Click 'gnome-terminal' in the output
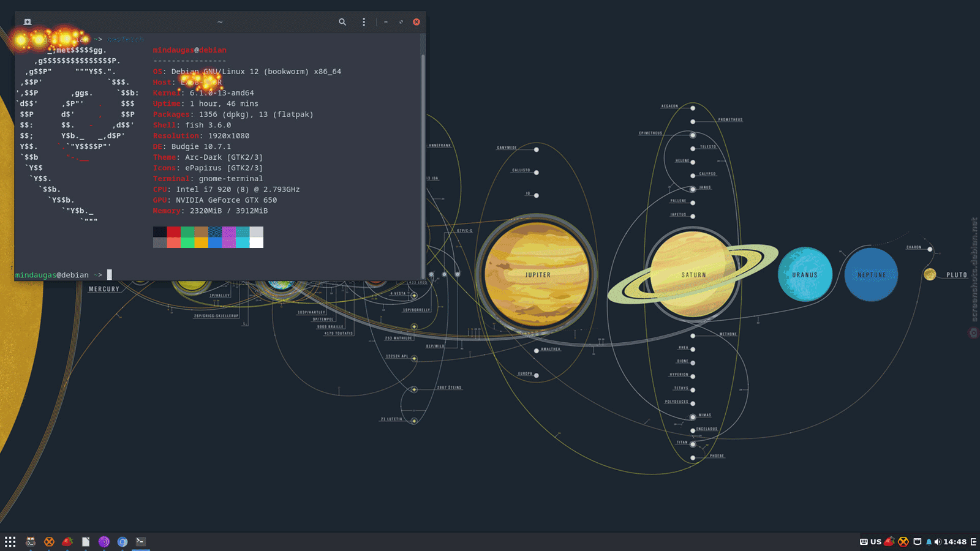The width and height of the screenshot is (980, 551). pos(231,179)
